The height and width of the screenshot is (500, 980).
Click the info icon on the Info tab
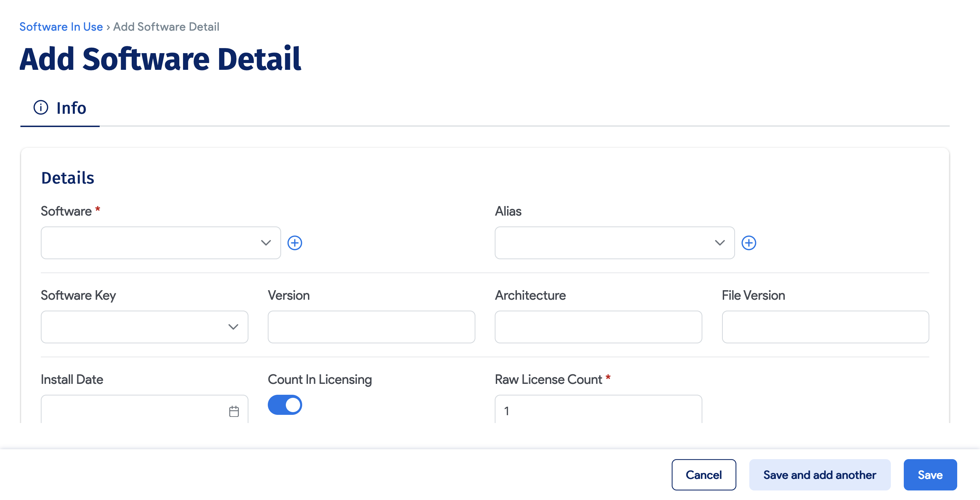click(x=41, y=108)
